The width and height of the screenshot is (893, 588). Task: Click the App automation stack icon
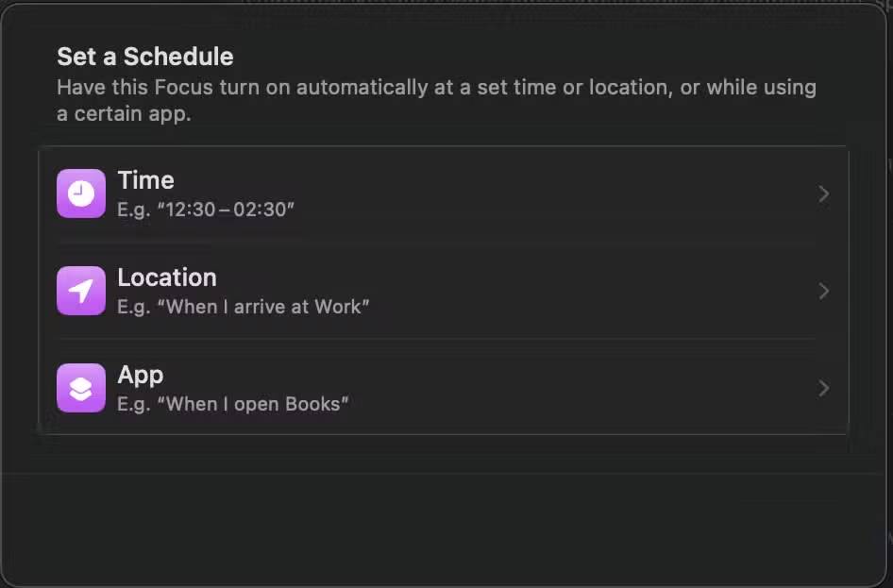(80, 388)
